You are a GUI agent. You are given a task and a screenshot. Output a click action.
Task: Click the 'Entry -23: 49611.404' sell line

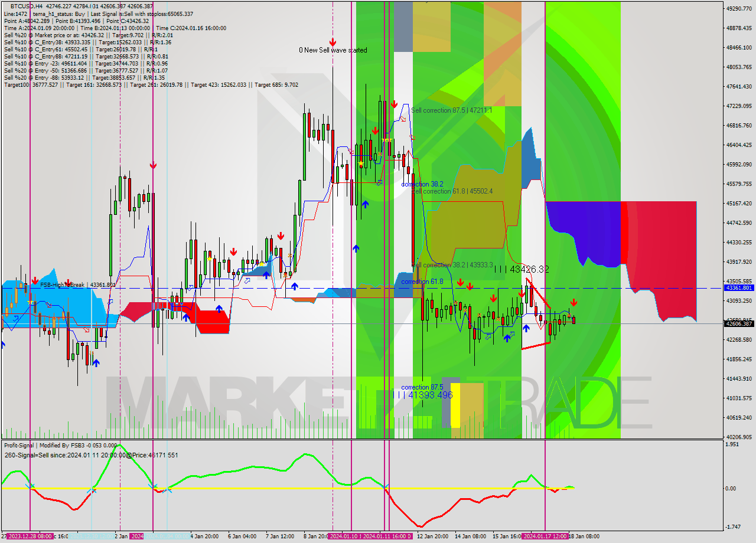(x=86, y=63)
